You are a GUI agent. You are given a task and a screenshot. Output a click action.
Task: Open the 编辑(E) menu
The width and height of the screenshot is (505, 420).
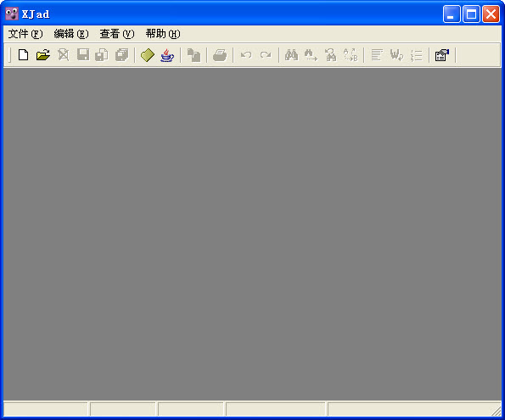point(70,34)
